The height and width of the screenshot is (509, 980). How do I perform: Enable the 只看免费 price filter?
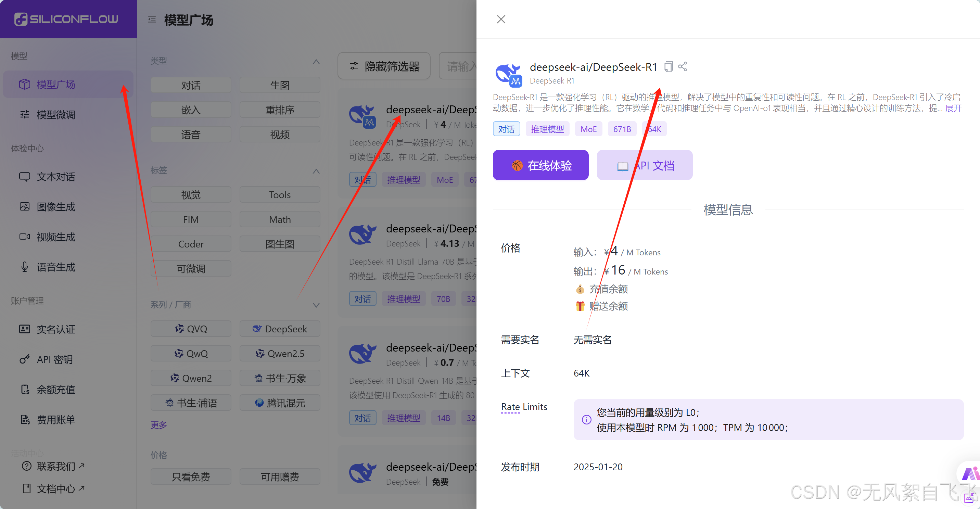pos(191,477)
